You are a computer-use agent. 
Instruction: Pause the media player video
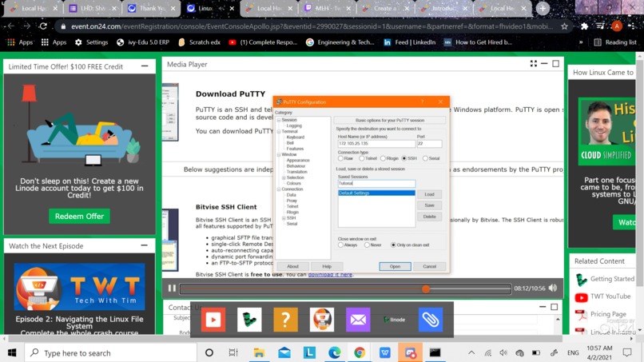click(172, 288)
